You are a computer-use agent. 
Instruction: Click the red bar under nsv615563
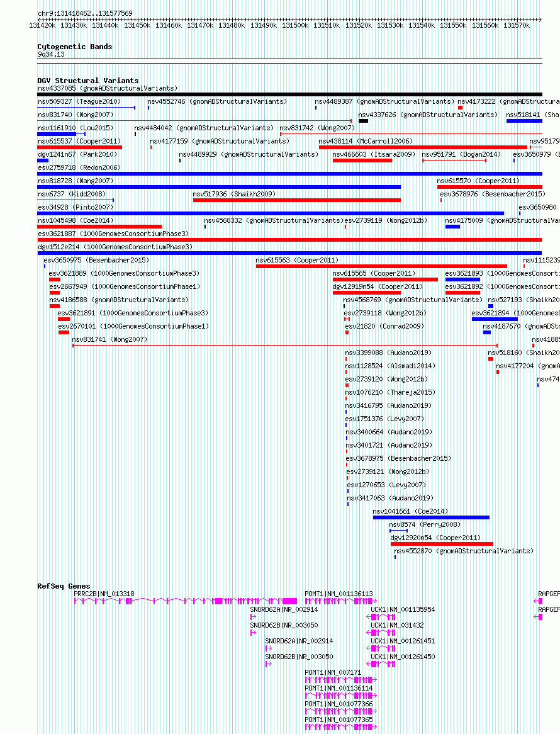pos(381,266)
